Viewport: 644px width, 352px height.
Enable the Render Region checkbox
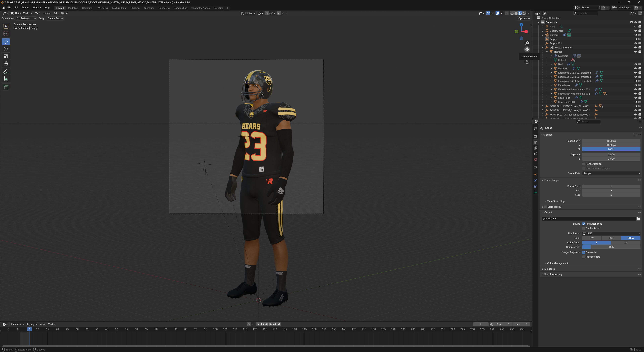584,164
